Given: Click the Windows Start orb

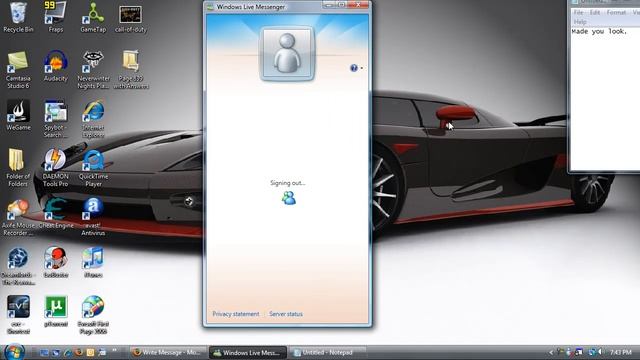Looking at the screenshot, I should point(14,352).
